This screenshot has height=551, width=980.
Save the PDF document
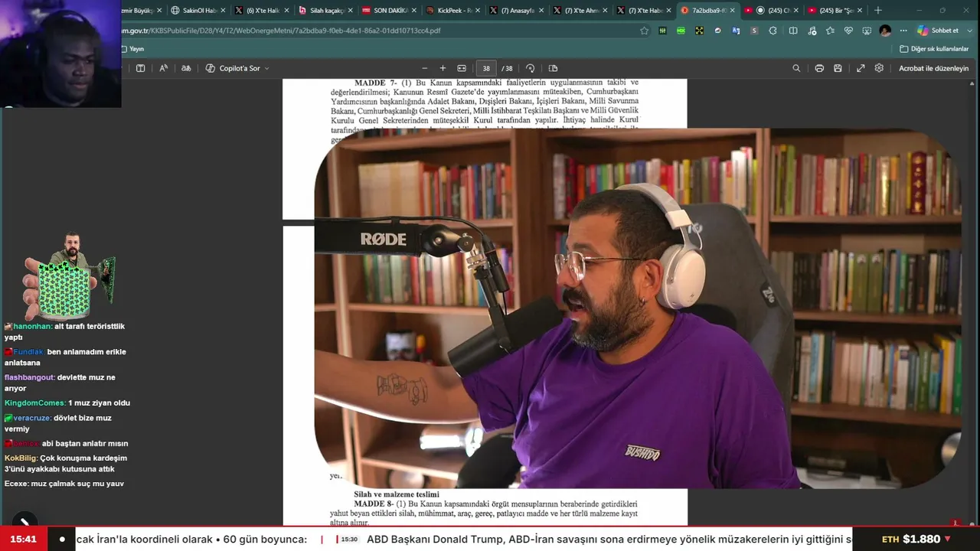pos(838,68)
